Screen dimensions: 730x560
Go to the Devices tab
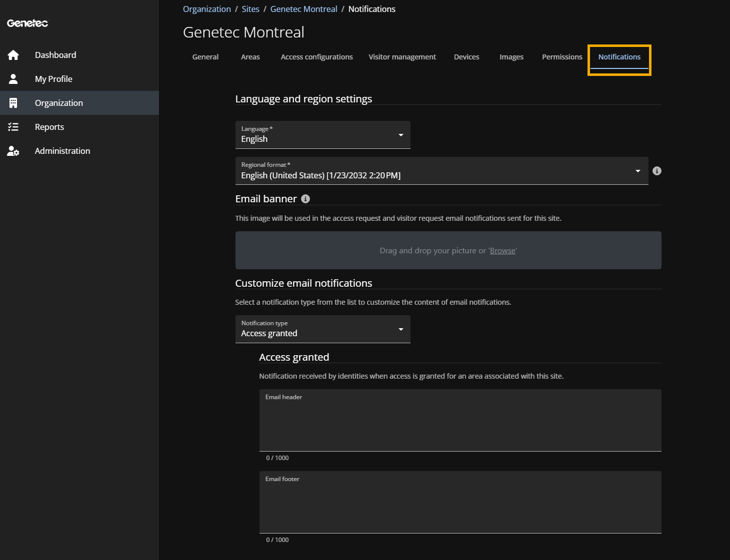coord(466,57)
